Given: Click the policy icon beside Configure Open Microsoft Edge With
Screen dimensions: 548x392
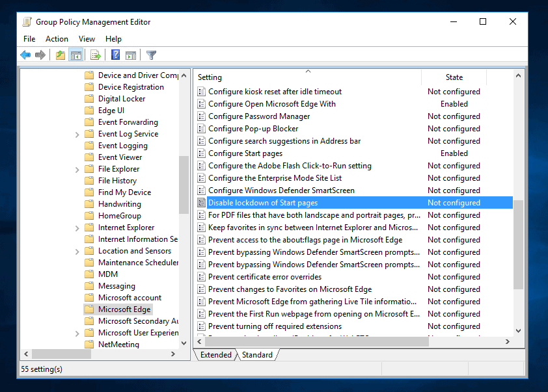Looking at the screenshot, I should tap(201, 104).
